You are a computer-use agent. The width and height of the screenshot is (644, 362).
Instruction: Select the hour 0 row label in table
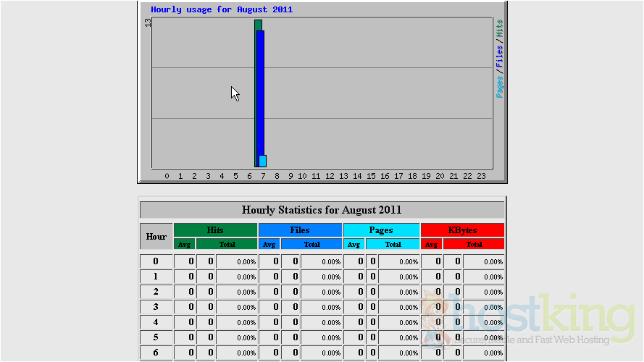pos(156,261)
